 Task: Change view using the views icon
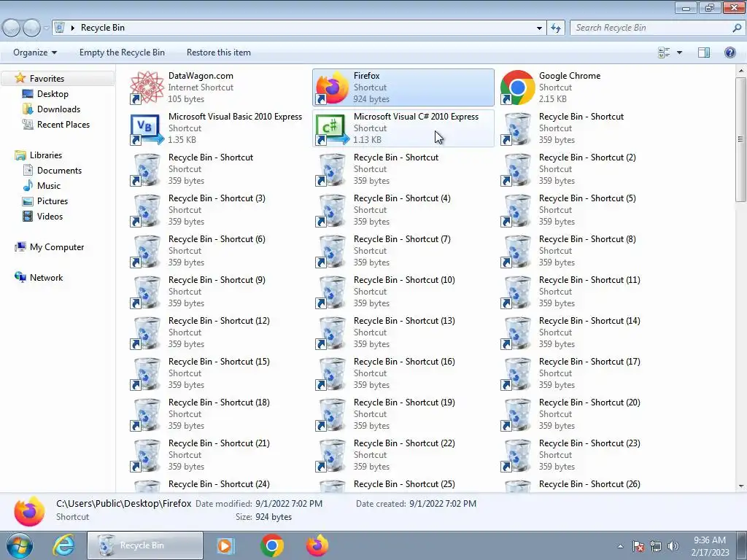[664, 52]
